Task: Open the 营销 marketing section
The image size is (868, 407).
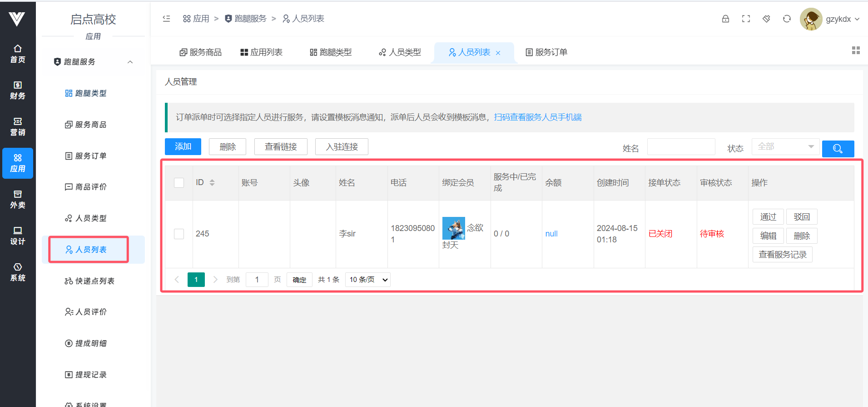Action: [x=18, y=126]
